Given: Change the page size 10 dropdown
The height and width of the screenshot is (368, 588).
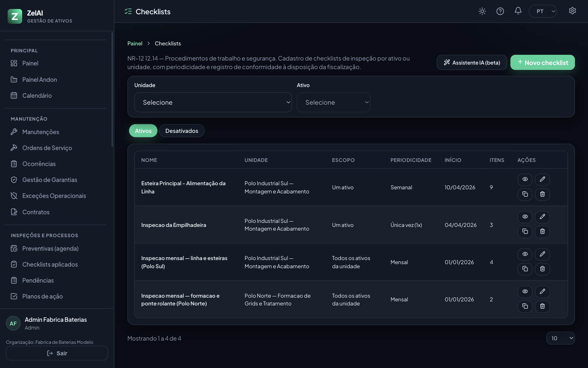Looking at the screenshot, I should click(561, 338).
